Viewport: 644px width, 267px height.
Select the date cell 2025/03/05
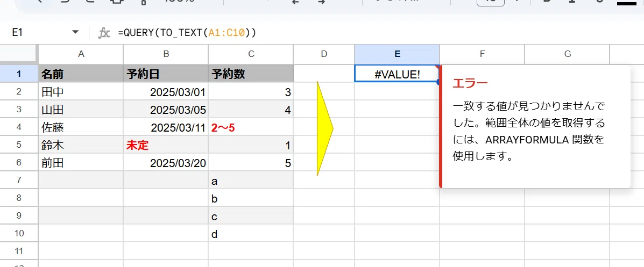coord(166,110)
